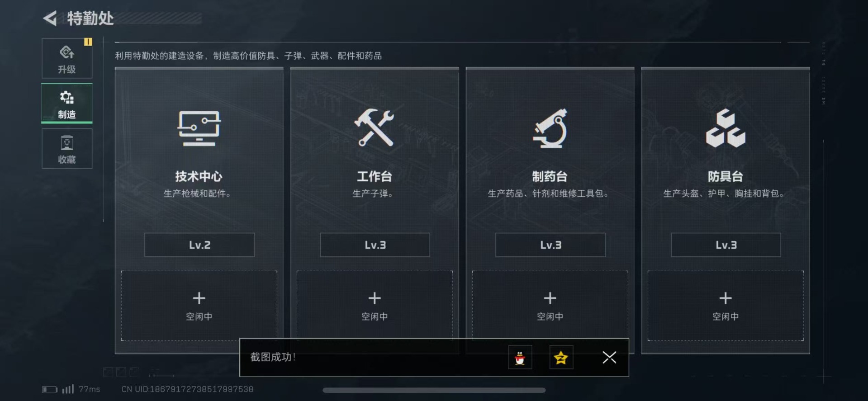Viewport: 868px width, 401px height.
Task: Add a task in 防具台 idle slot
Action: (x=726, y=306)
